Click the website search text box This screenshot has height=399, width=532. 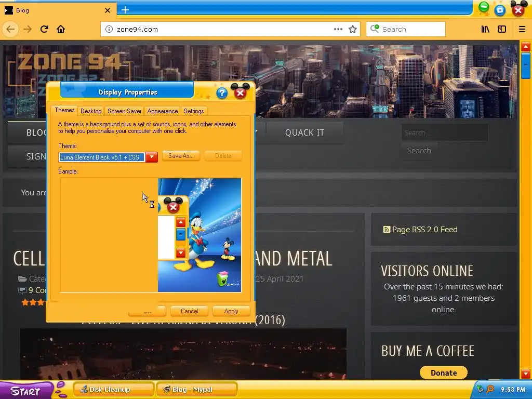click(445, 132)
